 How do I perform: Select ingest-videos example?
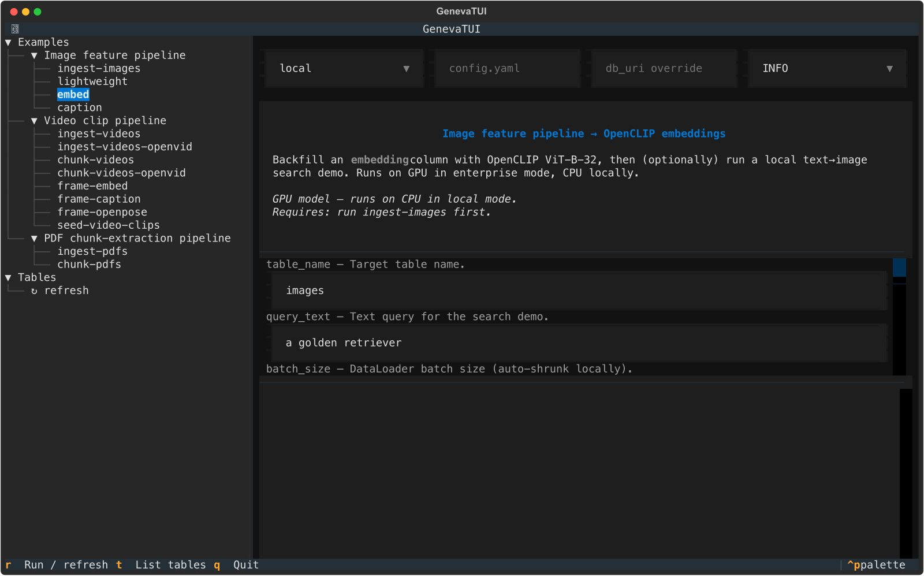(99, 134)
